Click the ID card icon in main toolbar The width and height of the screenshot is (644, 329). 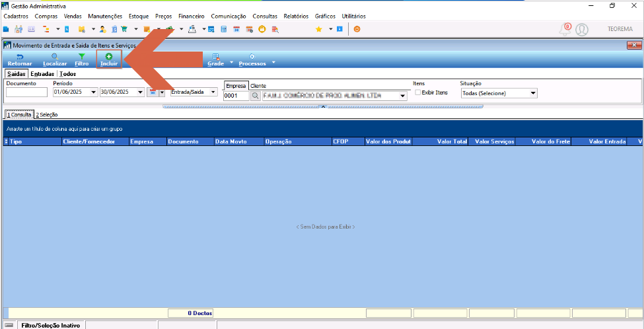click(31, 29)
